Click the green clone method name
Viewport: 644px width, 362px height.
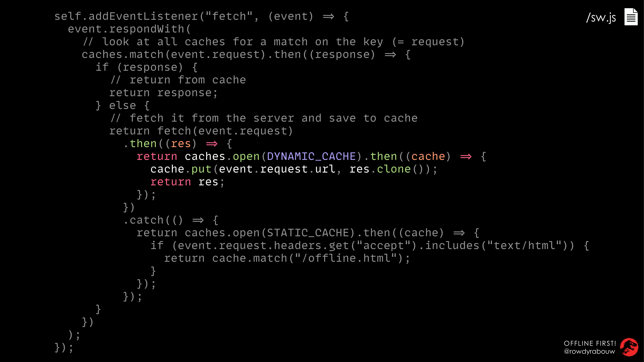(394, 169)
